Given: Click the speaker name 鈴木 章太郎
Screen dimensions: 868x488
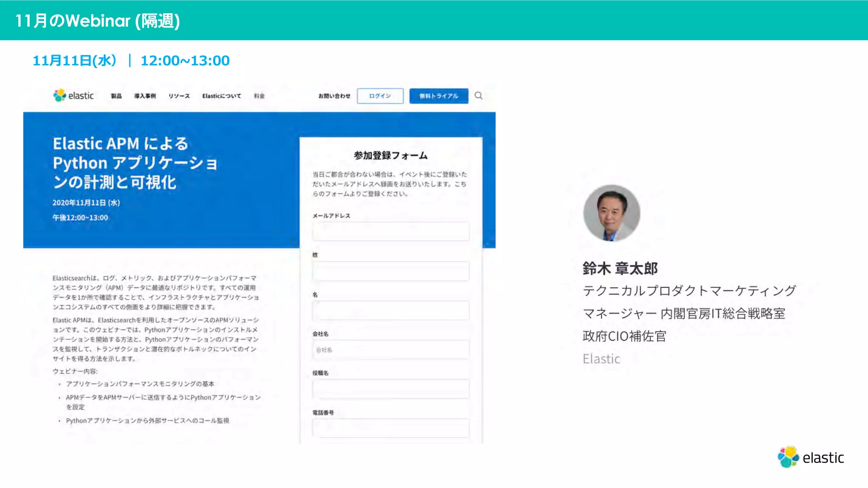Looking at the screenshot, I should point(620,268).
